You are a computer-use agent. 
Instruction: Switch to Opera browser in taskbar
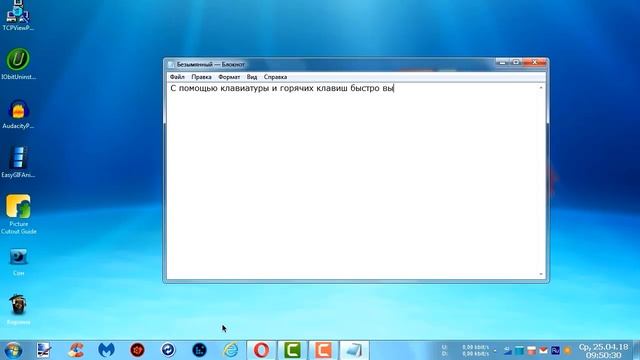pos(262,350)
